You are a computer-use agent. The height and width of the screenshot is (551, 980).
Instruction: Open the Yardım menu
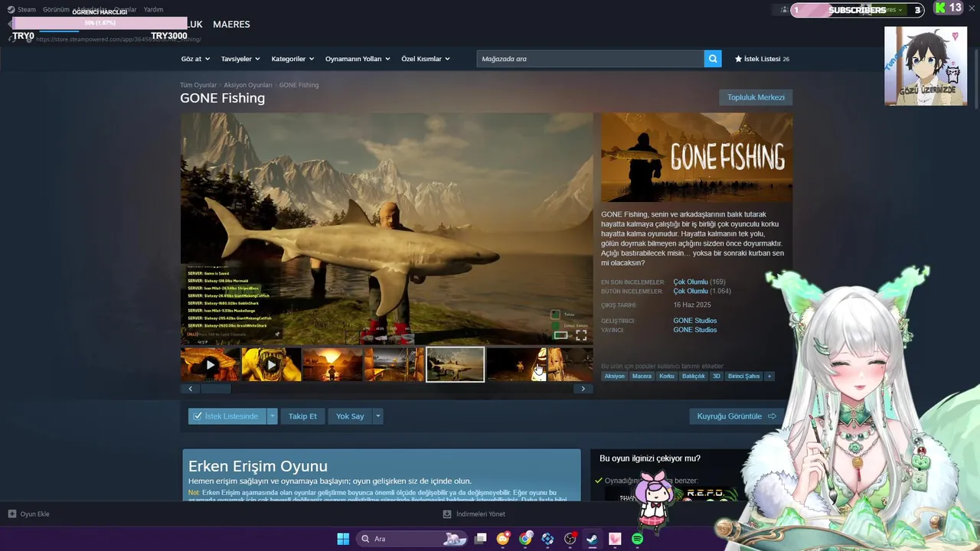[153, 10]
